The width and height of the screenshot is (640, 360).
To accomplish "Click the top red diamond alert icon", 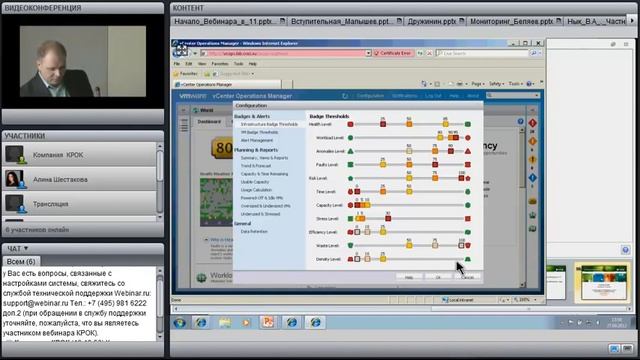I will (532, 123).
